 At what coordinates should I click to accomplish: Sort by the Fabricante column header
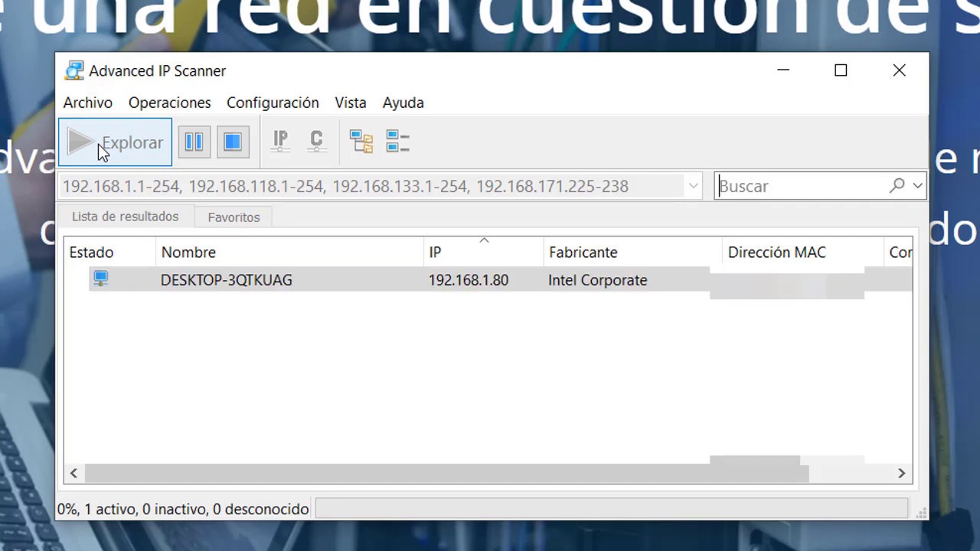pyautogui.click(x=633, y=252)
